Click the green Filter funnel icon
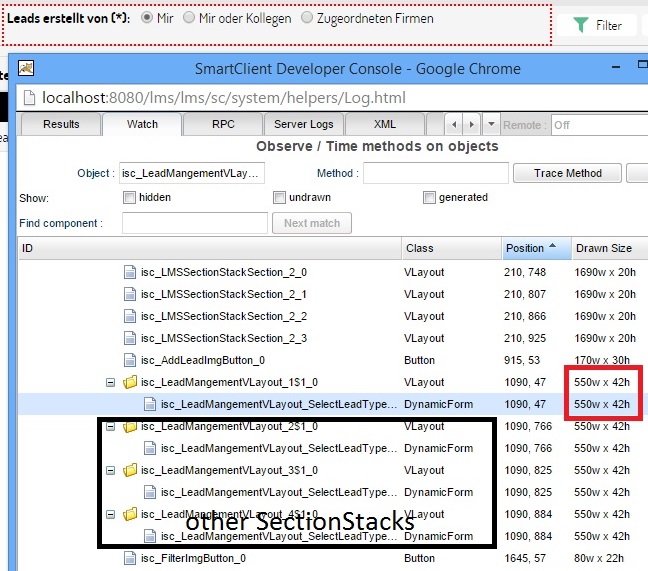This screenshot has width=648, height=571. 579,25
